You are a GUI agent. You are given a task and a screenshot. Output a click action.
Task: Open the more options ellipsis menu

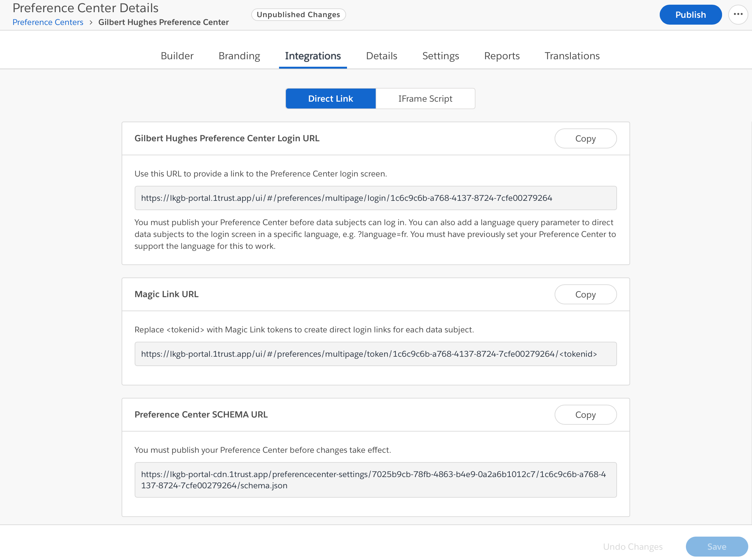tap(738, 15)
